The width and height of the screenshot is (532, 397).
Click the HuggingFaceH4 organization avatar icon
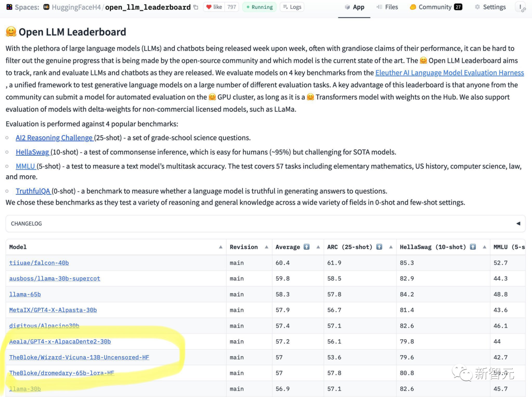(x=46, y=7)
